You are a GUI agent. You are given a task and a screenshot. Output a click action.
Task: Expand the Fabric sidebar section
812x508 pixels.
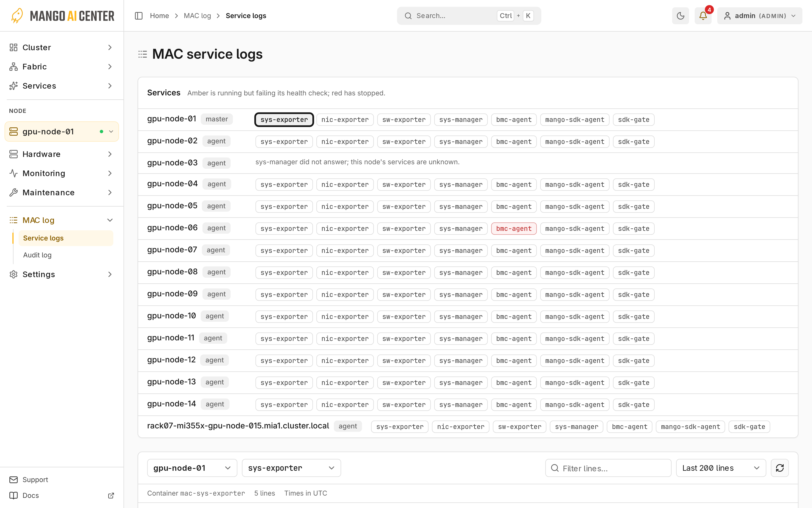(x=62, y=67)
